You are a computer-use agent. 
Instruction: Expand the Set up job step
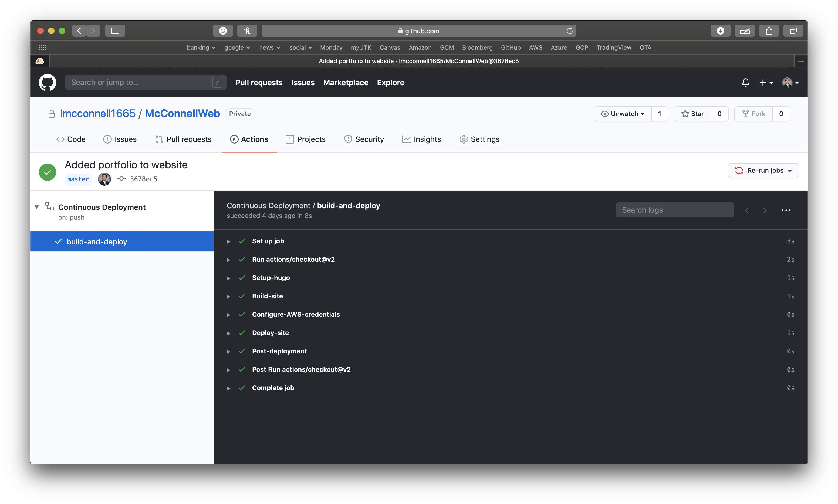click(228, 241)
